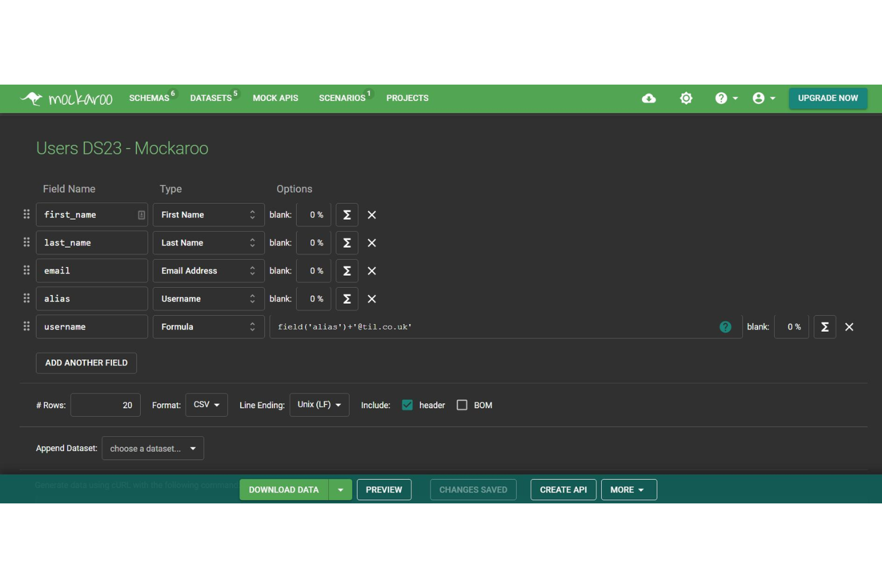Open the formula sigma for the alias row
The width and height of the screenshot is (882, 588).
point(347,299)
